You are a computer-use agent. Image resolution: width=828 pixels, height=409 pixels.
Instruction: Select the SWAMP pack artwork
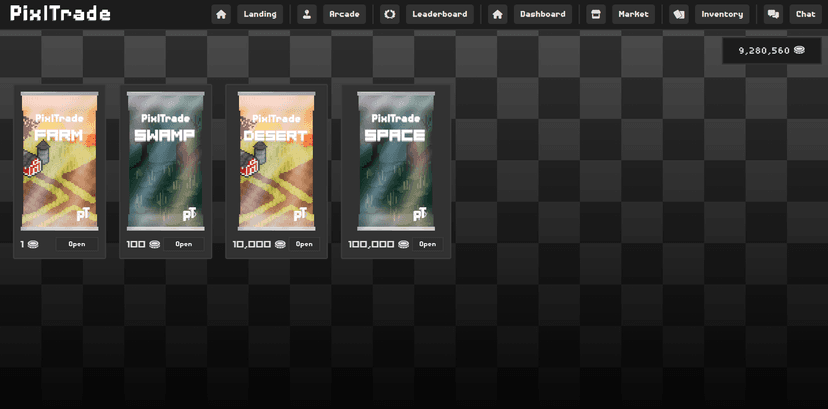coord(165,161)
